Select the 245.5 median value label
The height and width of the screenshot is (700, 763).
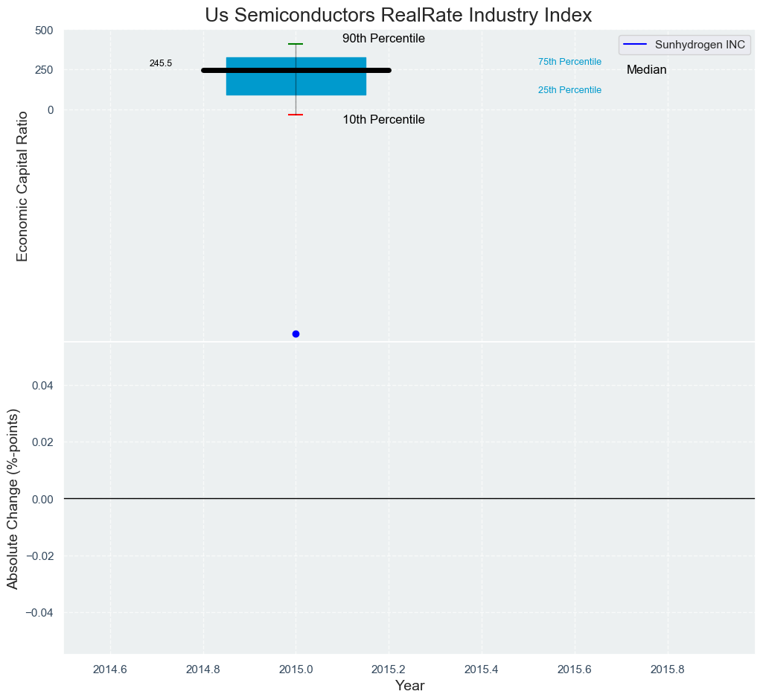coord(160,63)
